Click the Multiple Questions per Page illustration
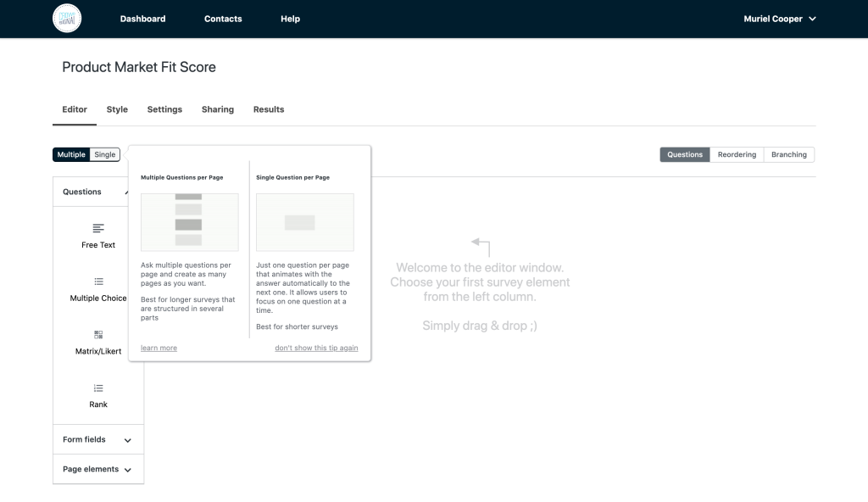The height and width of the screenshot is (502, 868). pos(189,222)
